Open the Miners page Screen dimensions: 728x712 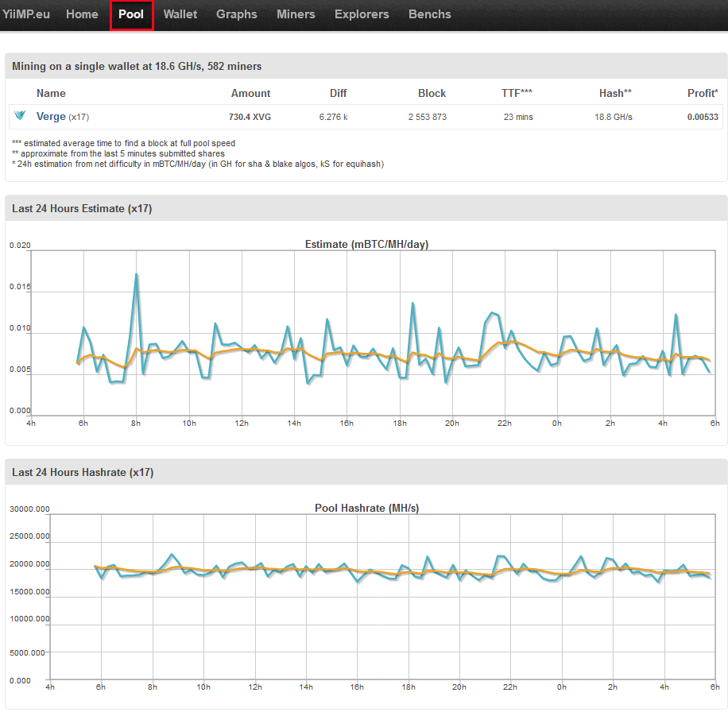coord(296,14)
